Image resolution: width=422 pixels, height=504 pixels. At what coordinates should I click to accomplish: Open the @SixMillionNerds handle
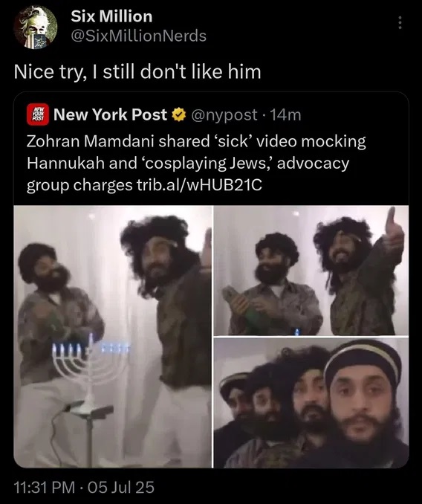(x=138, y=36)
